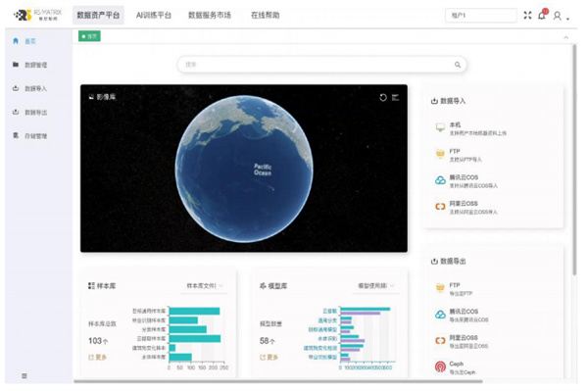The image size is (588, 391).
Task: Click the sidebar 数据导出 icon
Action: click(16, 112)
